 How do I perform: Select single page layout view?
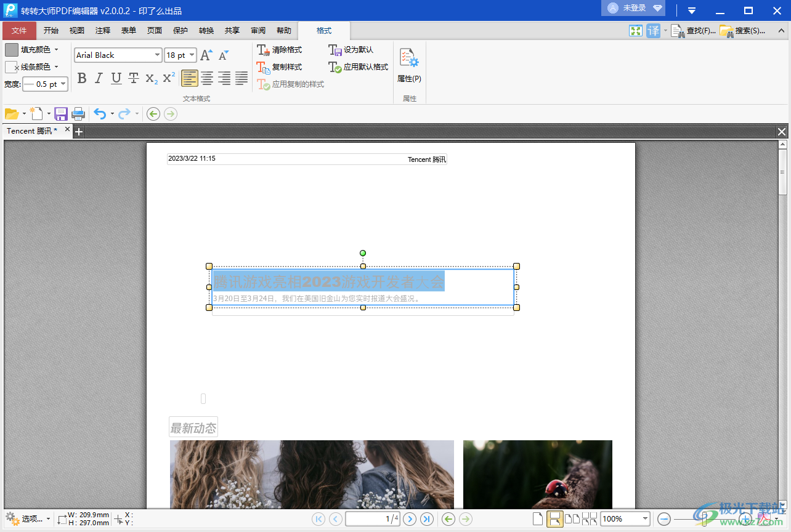point(538,519)
